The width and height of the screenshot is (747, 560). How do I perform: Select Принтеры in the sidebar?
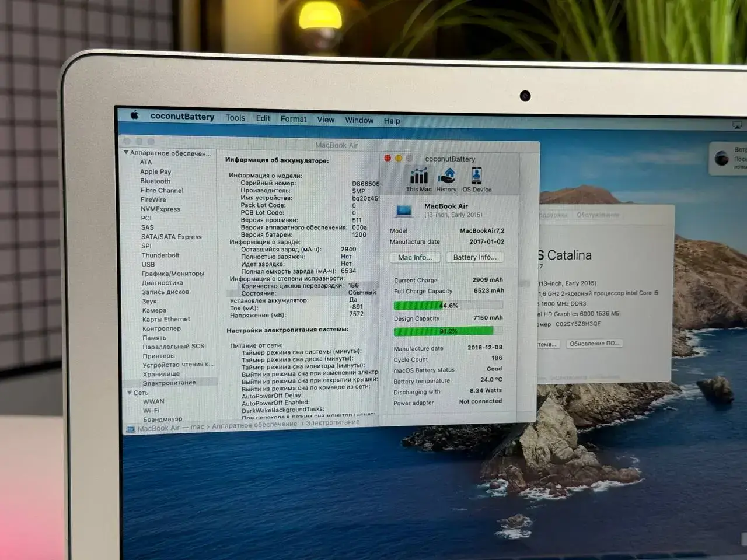[x=159, y=356]
